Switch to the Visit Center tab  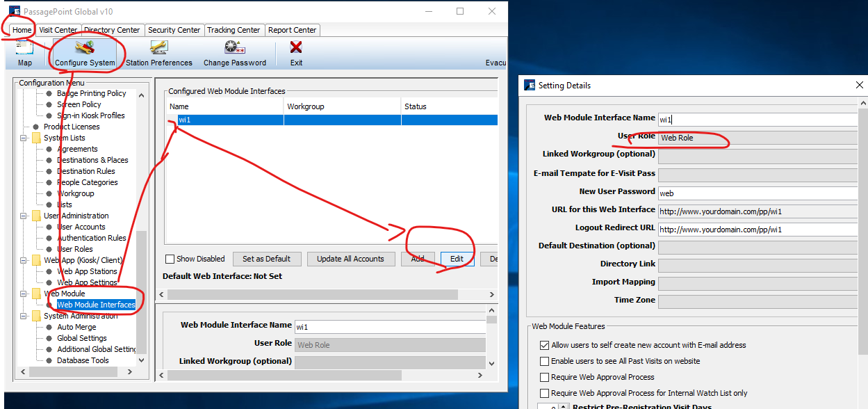[58, 30]
